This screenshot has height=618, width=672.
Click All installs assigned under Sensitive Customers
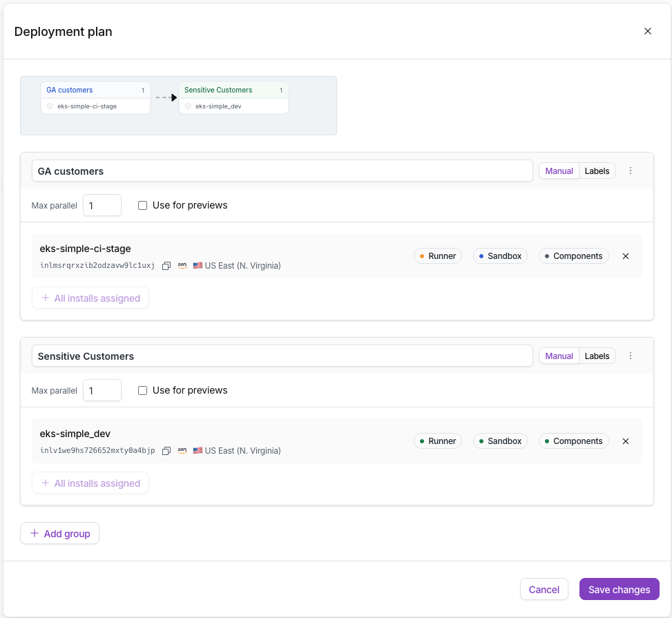(x=90, y=483)
